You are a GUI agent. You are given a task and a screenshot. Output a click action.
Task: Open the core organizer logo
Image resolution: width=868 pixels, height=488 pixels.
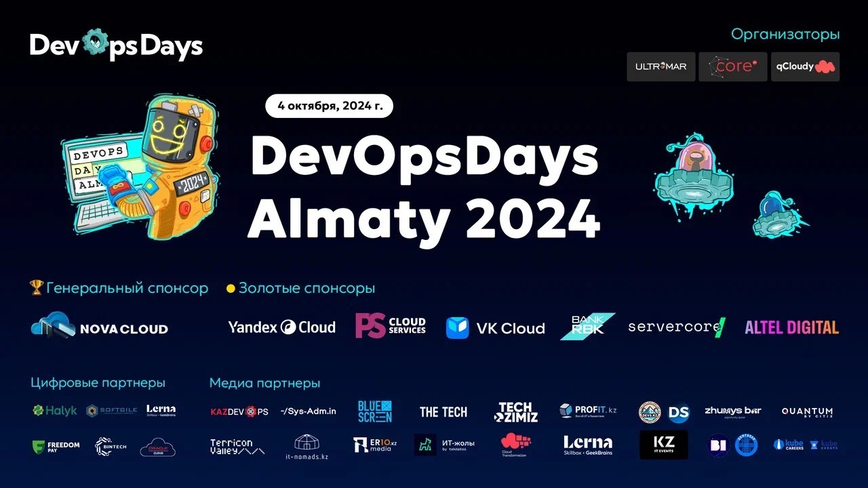[733, 66]
